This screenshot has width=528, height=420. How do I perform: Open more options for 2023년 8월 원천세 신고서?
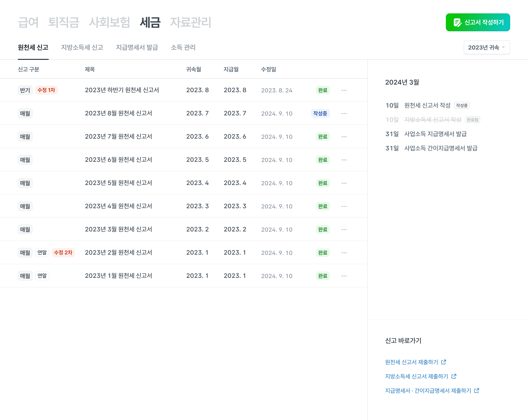[344, 114]
